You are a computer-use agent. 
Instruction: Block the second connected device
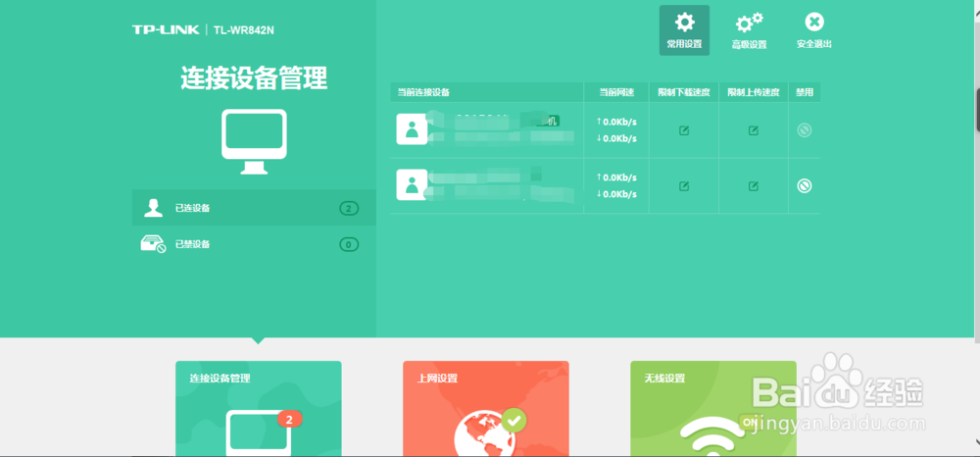tap(805, 185)
